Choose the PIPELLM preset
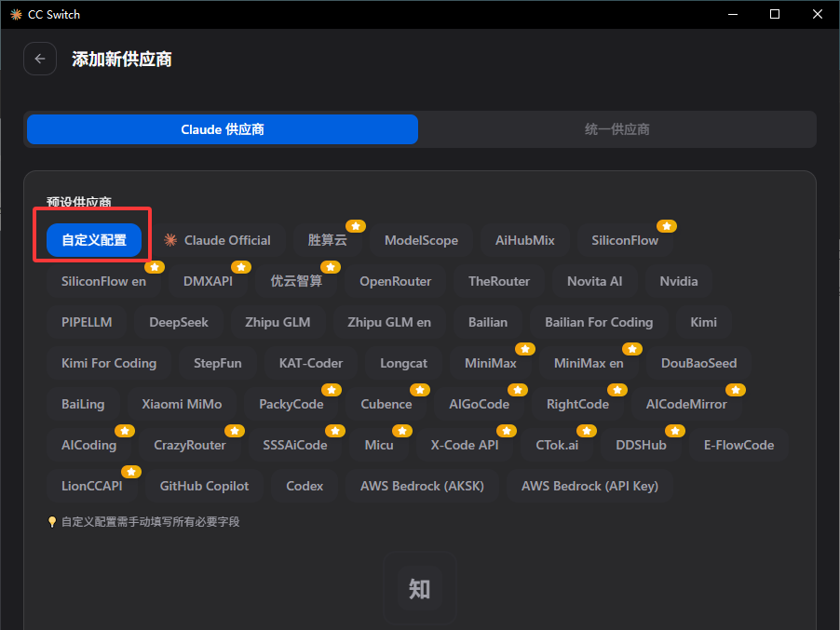This screenshot has height=630, width=840. coord(87,322)
